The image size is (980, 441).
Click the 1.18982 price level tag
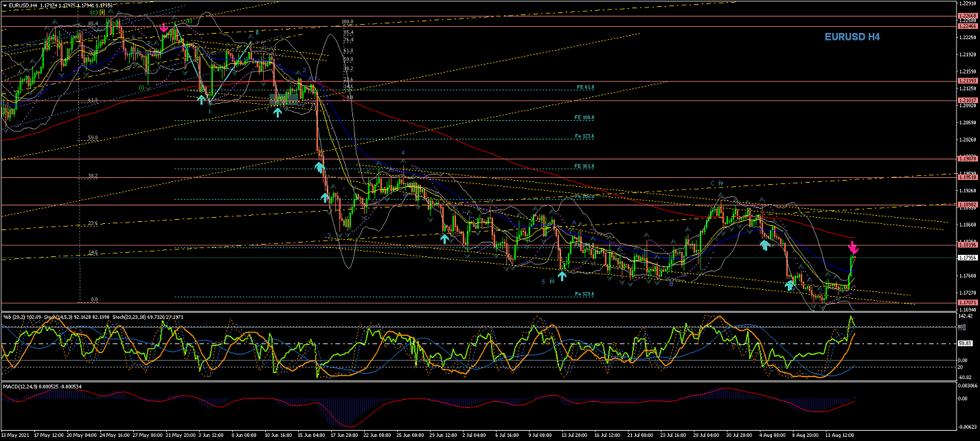(968, 205)
